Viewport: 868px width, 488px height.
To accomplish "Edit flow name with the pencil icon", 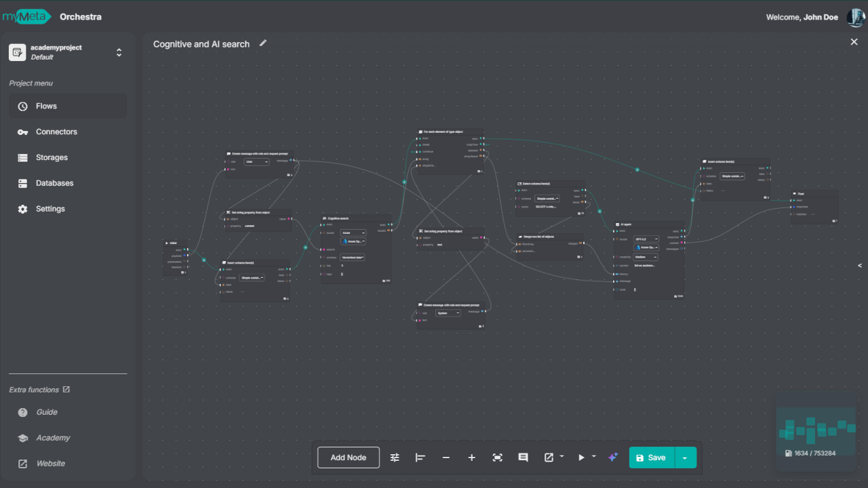I will point(263,43).
